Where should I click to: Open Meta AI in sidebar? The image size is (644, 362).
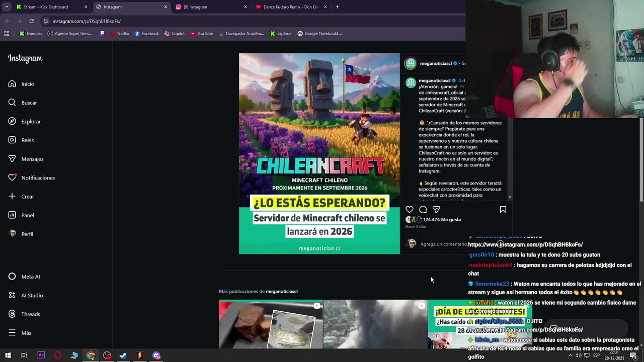point(24,277)
